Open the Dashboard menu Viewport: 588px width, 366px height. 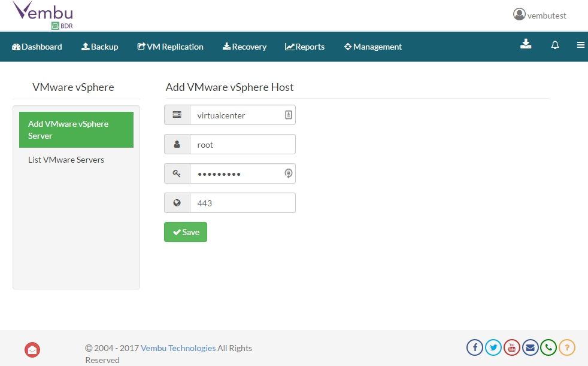(x=37, y=47)
